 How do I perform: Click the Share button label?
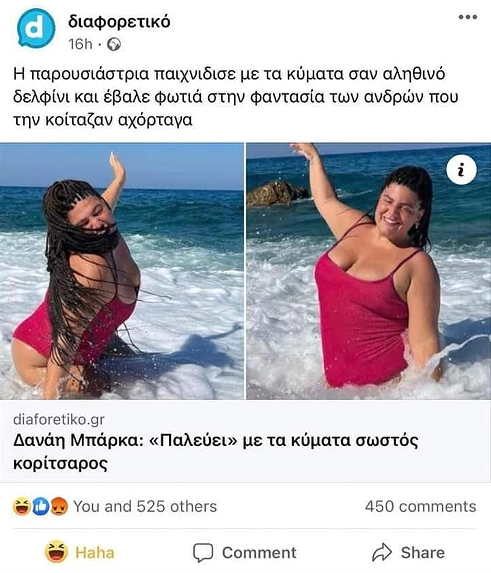pos(423,553)
